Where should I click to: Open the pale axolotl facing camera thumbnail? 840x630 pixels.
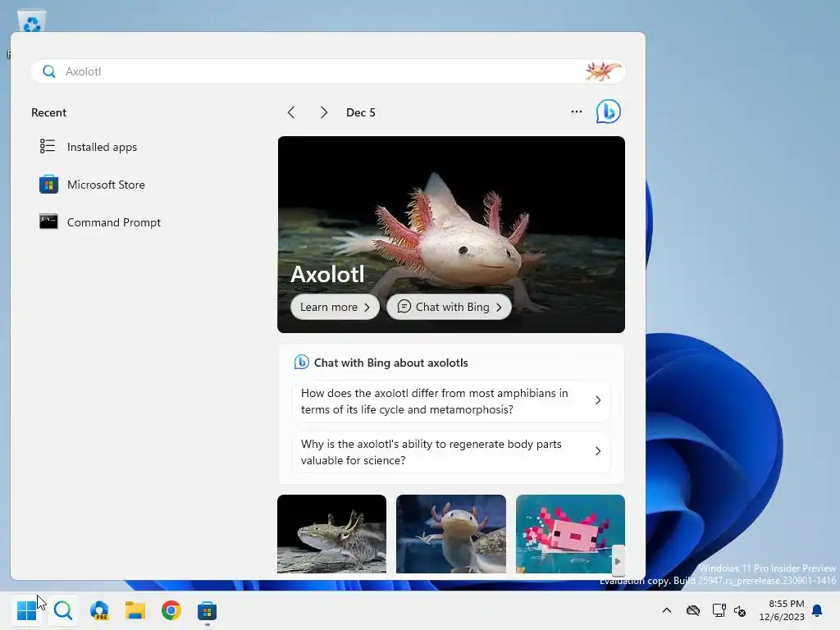[x=450, y=533]
